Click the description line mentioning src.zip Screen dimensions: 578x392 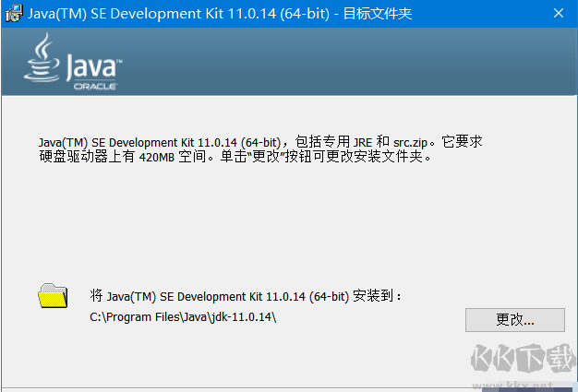[x=260, y=142]
